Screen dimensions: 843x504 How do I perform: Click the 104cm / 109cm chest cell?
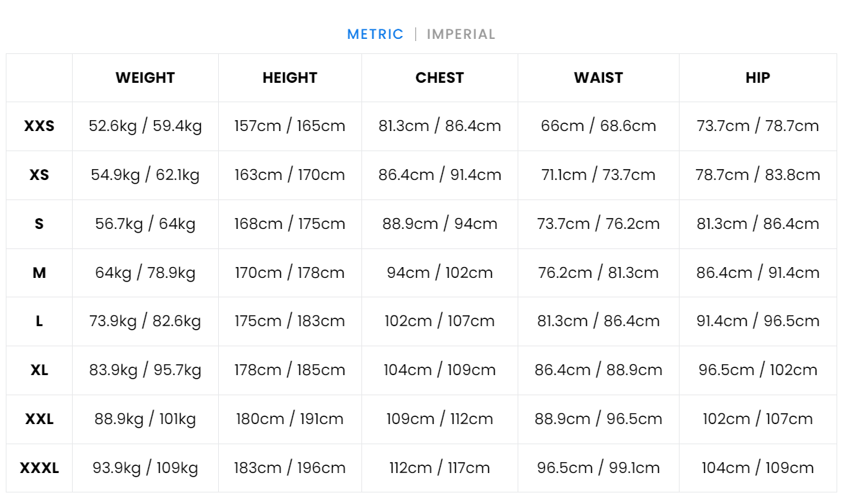[440, 370]
